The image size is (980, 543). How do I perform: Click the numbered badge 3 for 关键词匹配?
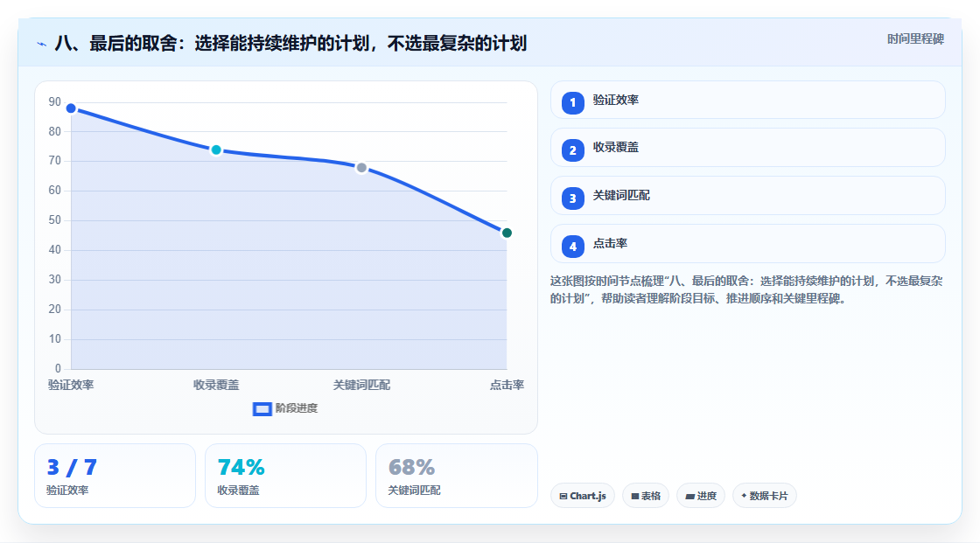[x=572, y=198]
